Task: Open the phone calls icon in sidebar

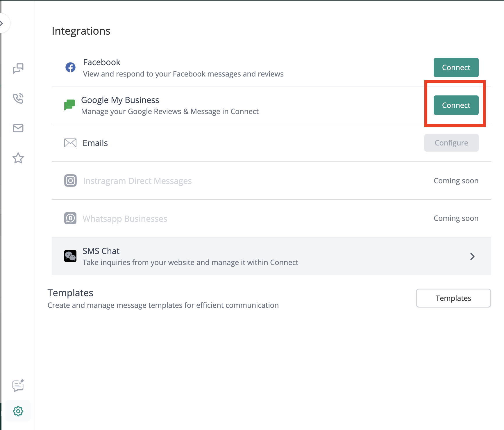Action: click(18, 98)
